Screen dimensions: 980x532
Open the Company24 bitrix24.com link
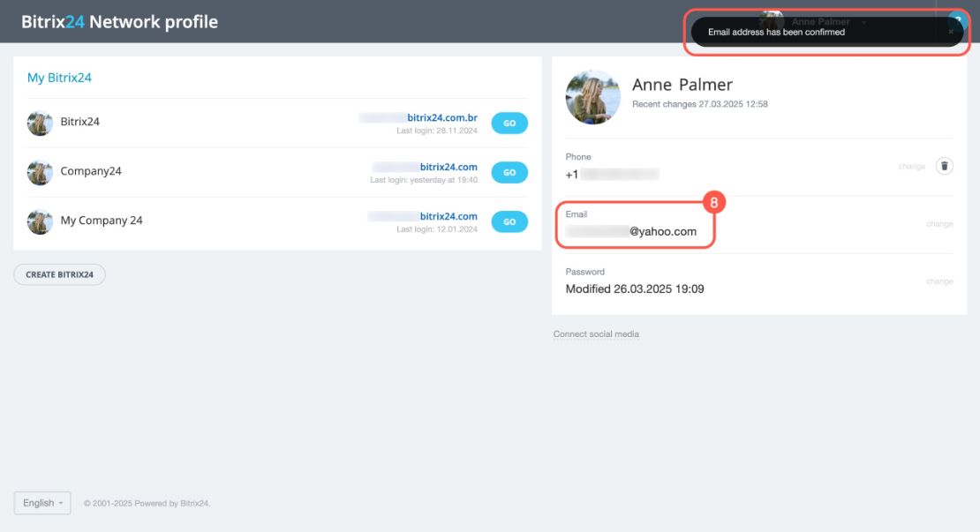click(x=449, y=167)
